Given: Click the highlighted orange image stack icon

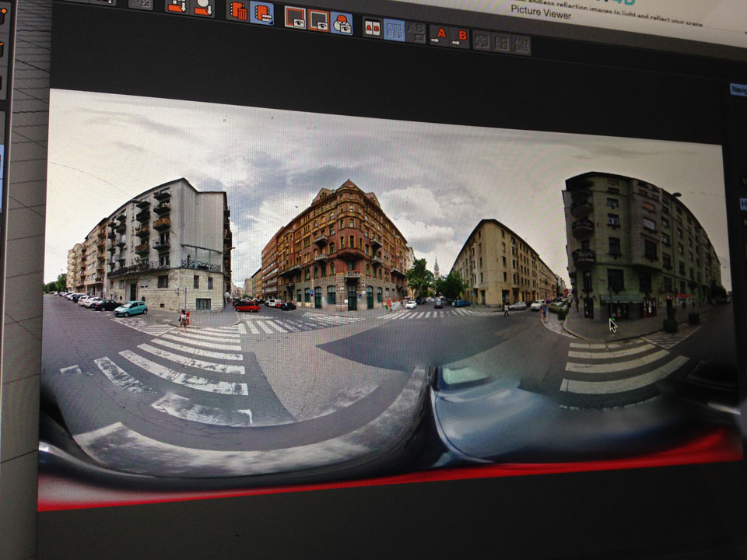Looking at the screenshot, I should 261,12.
